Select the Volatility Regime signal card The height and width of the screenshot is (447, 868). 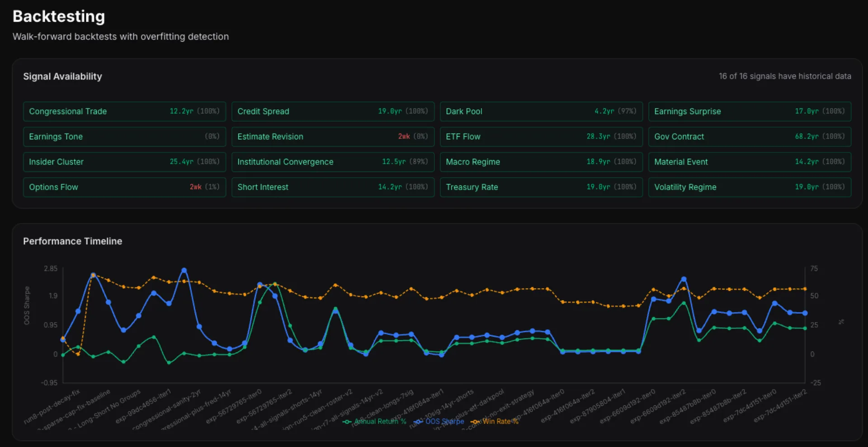coord(750,187)
